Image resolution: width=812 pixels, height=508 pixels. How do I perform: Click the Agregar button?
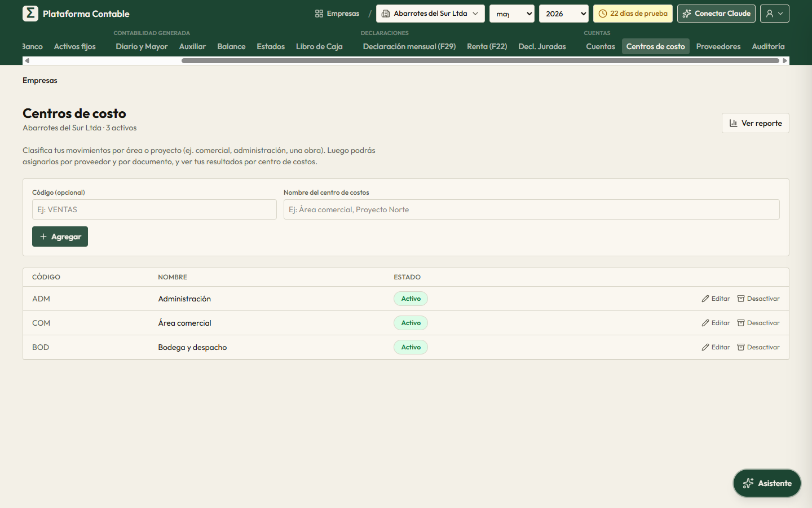(60, 237)
